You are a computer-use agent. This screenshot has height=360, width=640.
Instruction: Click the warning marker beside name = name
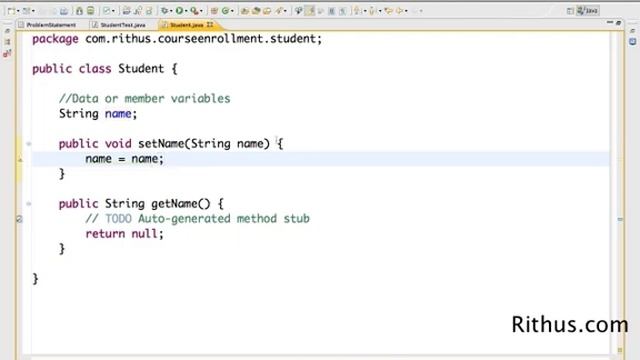(20, 160)
